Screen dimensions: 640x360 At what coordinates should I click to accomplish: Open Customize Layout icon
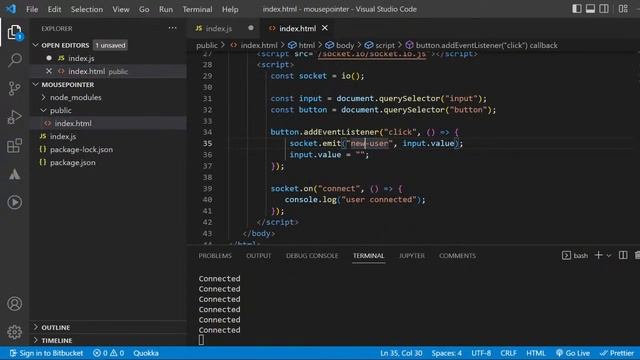click(x=623, y=9)
